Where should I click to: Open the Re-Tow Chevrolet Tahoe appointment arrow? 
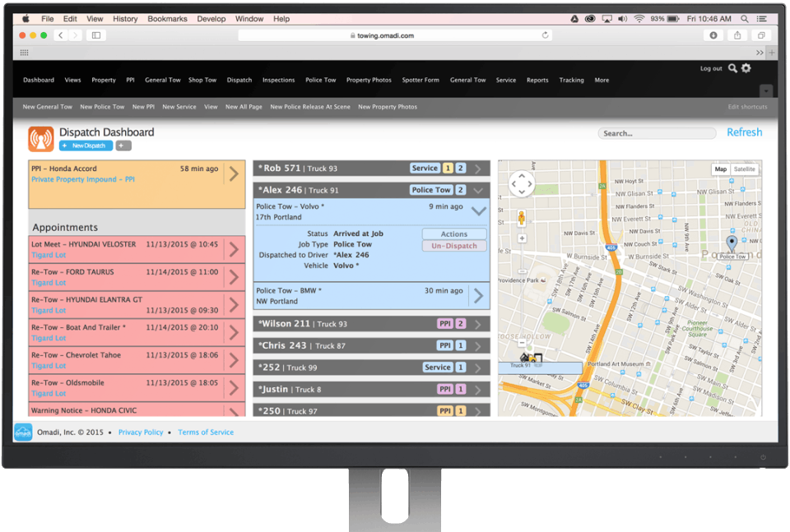click(x=234, y=360)
